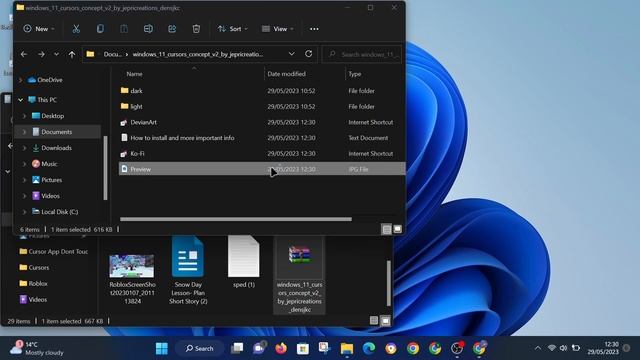This screenshot has width=640, height=360.
Task: Click the Copy icon in toolbar
Action: [x=100, y=29]
